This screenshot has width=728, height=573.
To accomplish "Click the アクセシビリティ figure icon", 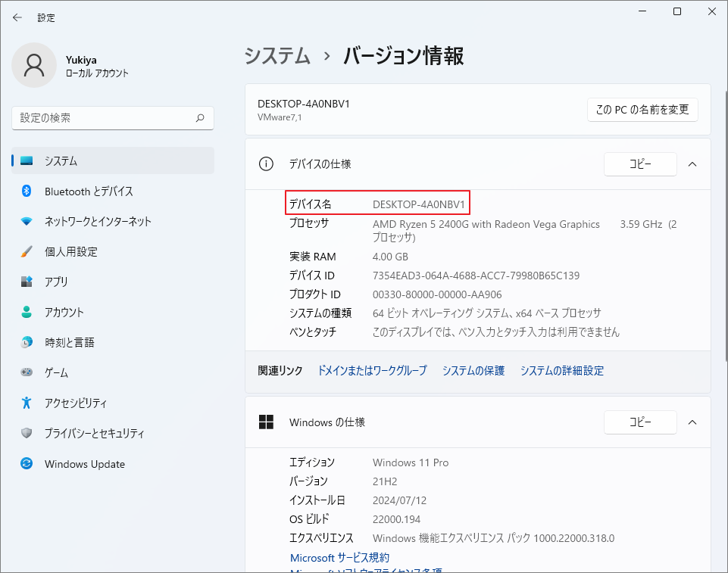I will point(27,402).
